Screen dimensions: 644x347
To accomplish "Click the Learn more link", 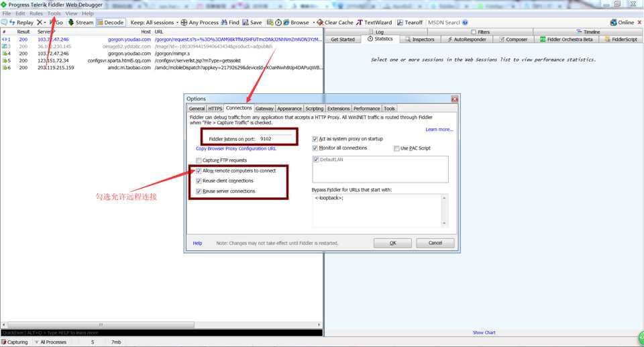I will tap(439, 129).
